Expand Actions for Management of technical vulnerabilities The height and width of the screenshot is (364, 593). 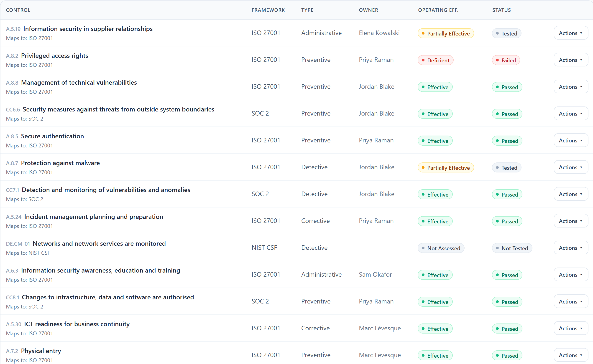(x=571, y=87)
